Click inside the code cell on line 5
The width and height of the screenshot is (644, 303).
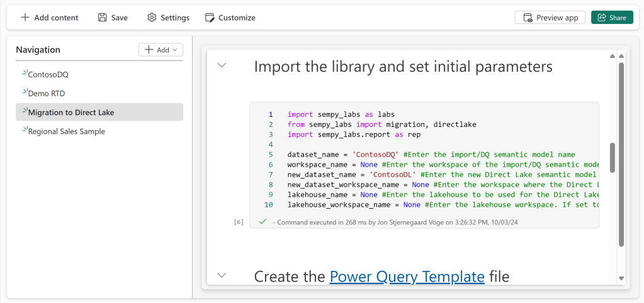pos(431,155)
